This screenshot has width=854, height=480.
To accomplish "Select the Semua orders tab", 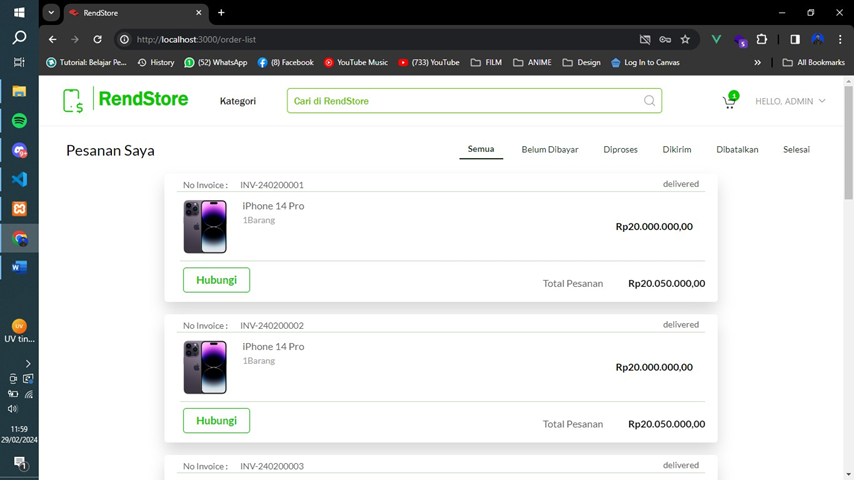I will [x=481, y=149].
